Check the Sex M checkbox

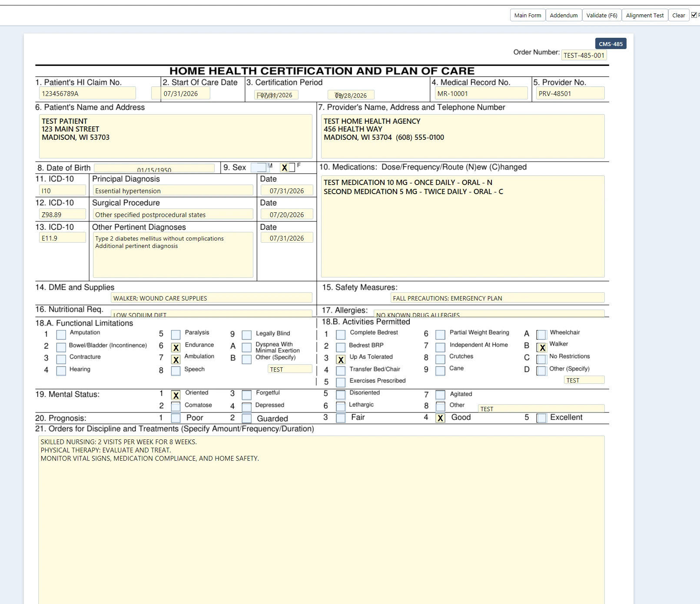259,168
